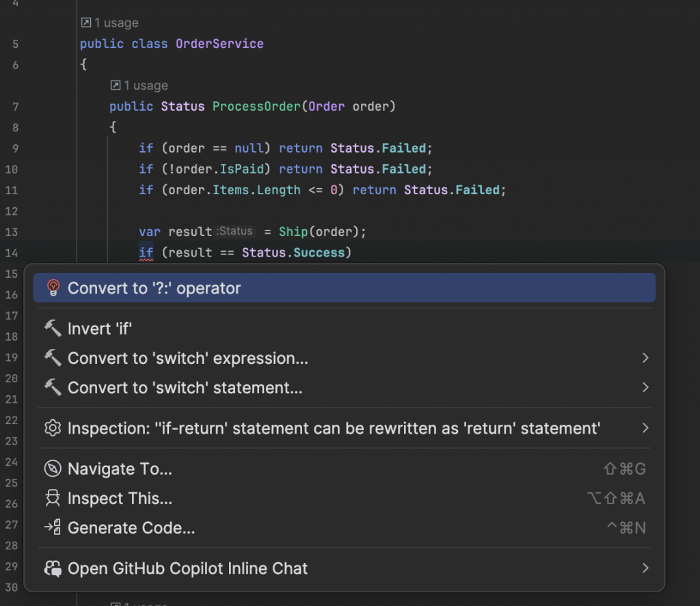Screen dimensions: 700x606
Task: Open the '1 usage' link above OrderService class
Action: pyautogui.click(x=109, y=23)
